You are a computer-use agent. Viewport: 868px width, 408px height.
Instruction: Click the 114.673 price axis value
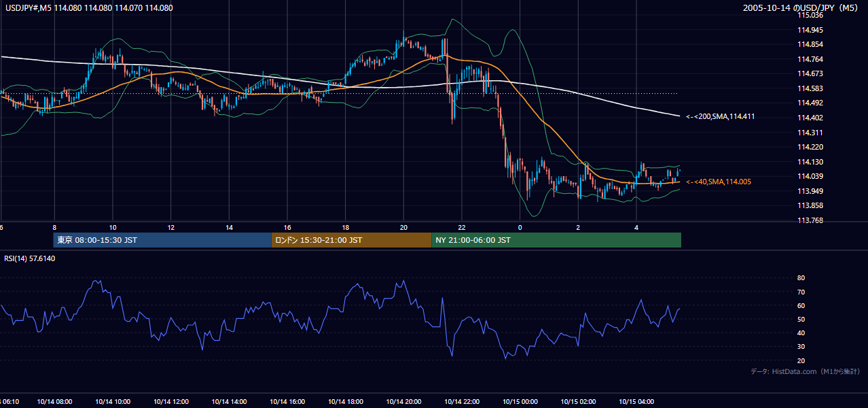pos(810,73)
